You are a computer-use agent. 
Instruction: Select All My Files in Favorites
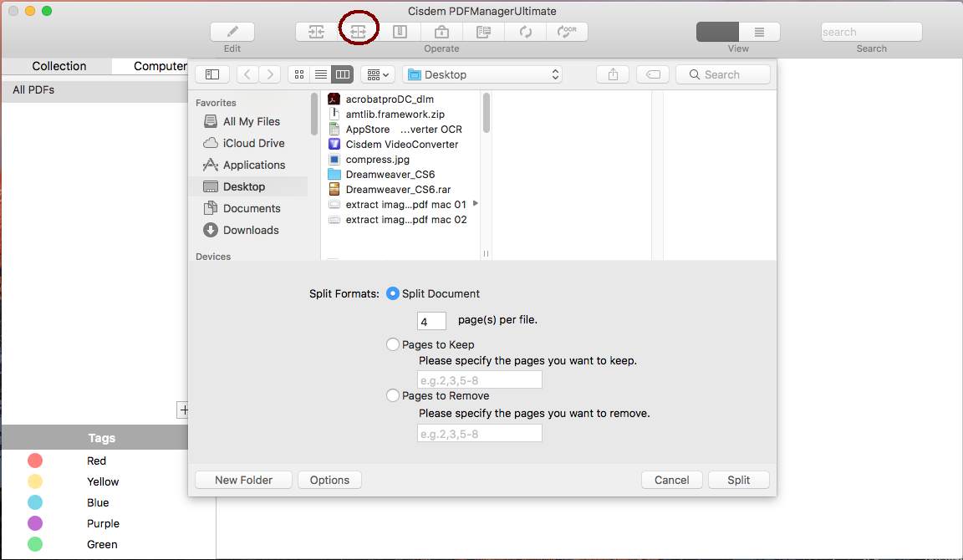pos(251,121)
